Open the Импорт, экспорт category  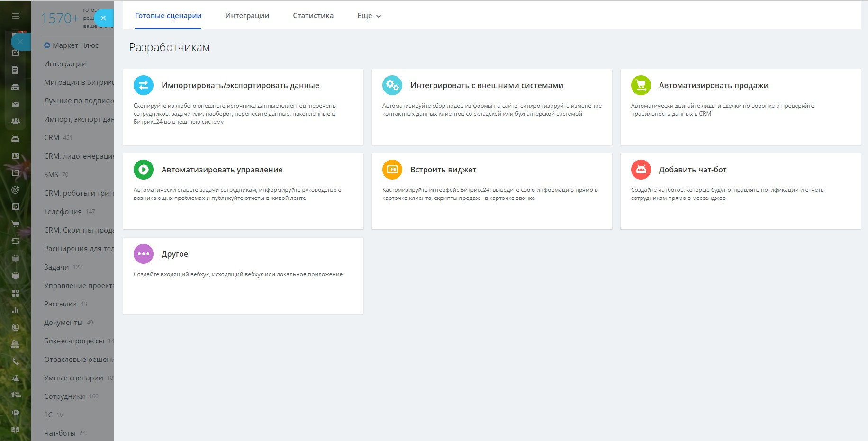pyautogui.click(x=79, y=119)
